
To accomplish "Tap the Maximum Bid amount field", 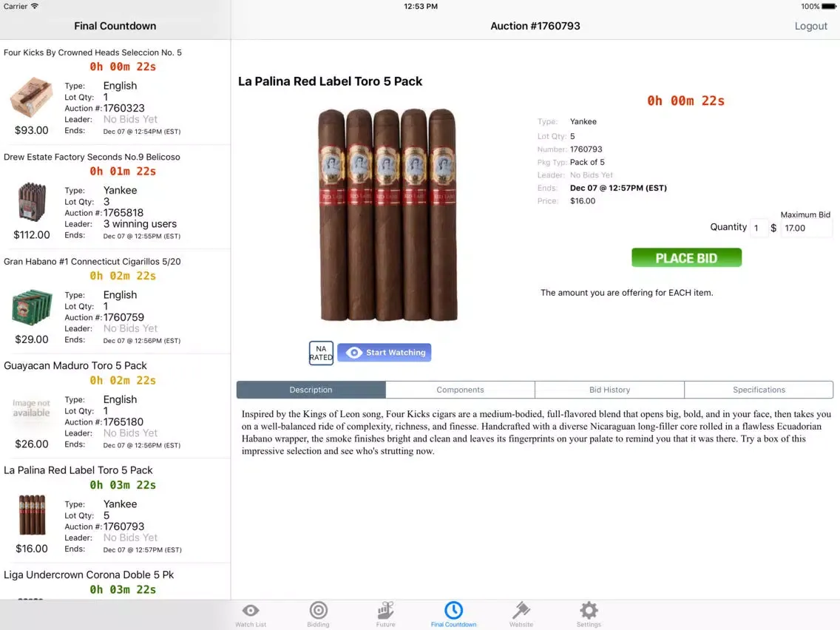I will [806, 228].
